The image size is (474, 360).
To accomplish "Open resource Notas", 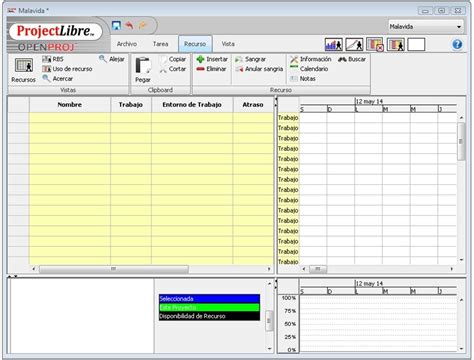I will [x=303, y=79].
